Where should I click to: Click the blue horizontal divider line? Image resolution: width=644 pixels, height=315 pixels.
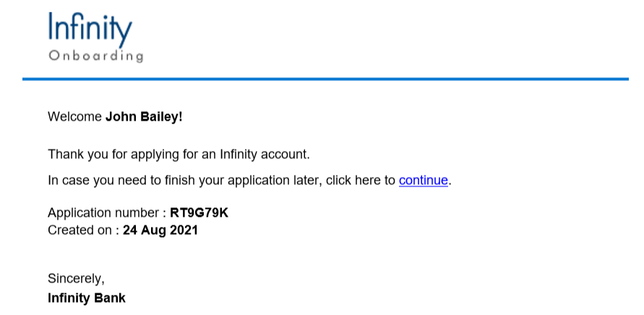325,79
